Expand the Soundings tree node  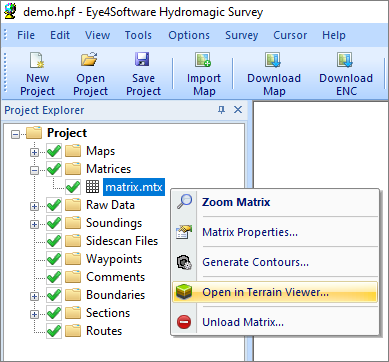(x=34, y=225)
